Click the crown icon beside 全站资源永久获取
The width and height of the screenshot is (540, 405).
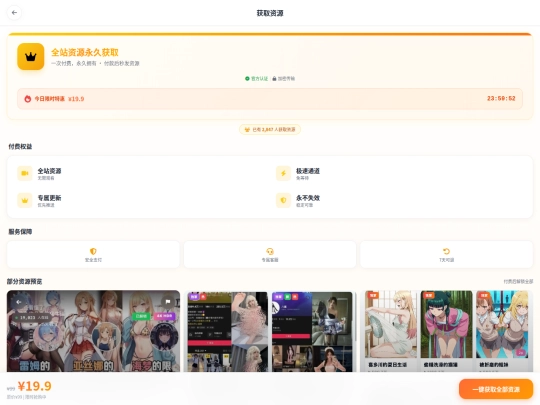point(31,56)
